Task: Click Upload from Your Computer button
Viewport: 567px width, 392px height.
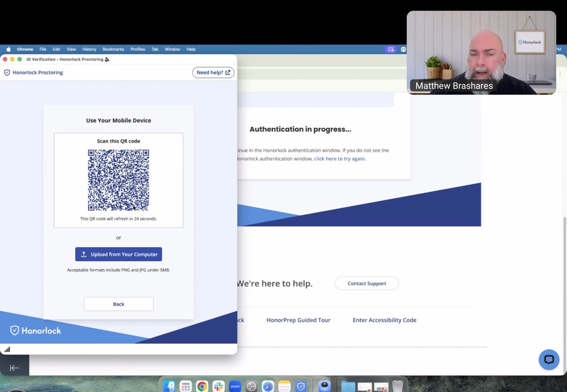Action: point(119,254)
